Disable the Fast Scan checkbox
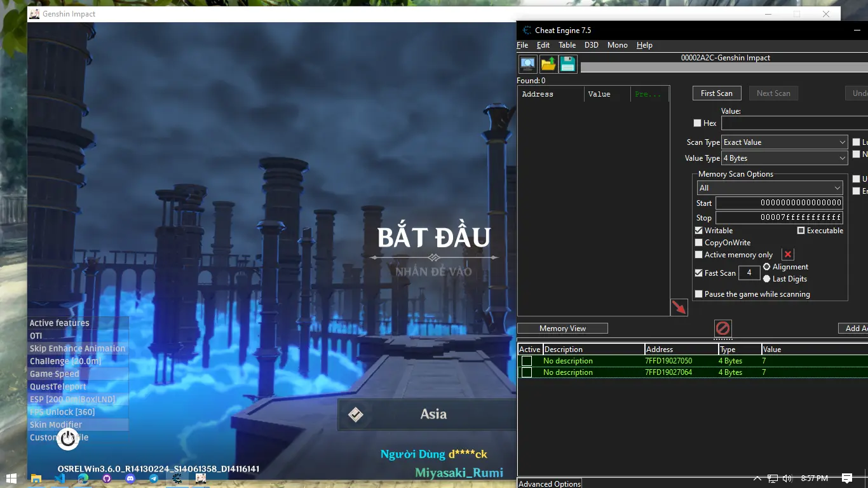Image resolution: width=868 pixels, height=488 pixels. (699, 273)
